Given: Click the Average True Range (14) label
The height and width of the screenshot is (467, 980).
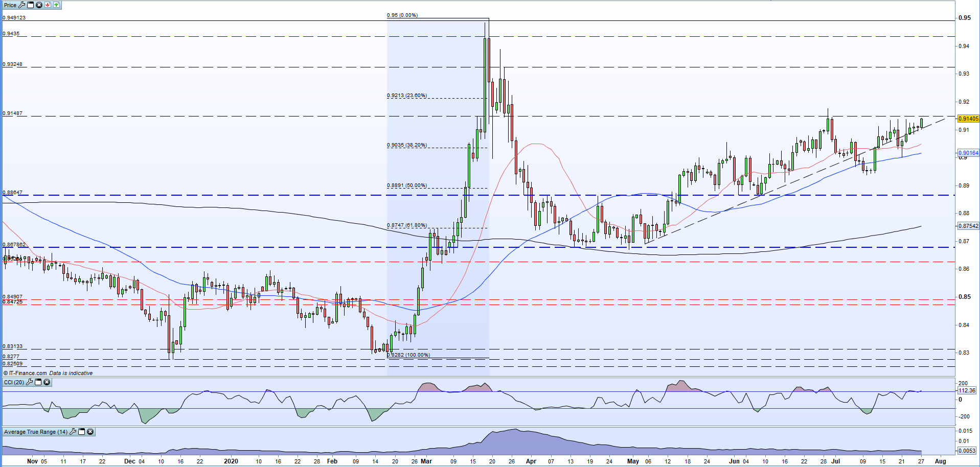Looking at the screenshot, I should click(x=36, y=432).
